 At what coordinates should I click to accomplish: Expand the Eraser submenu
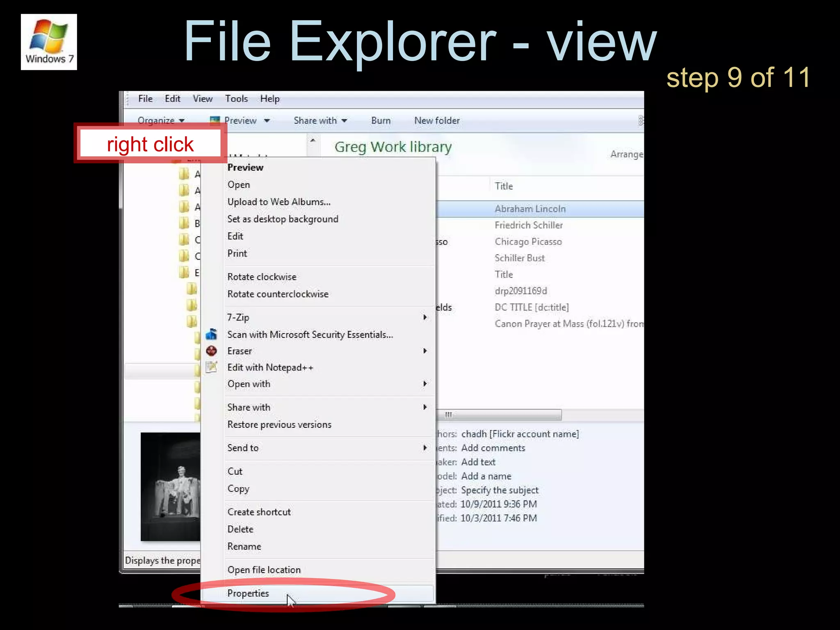click(328, 351)
